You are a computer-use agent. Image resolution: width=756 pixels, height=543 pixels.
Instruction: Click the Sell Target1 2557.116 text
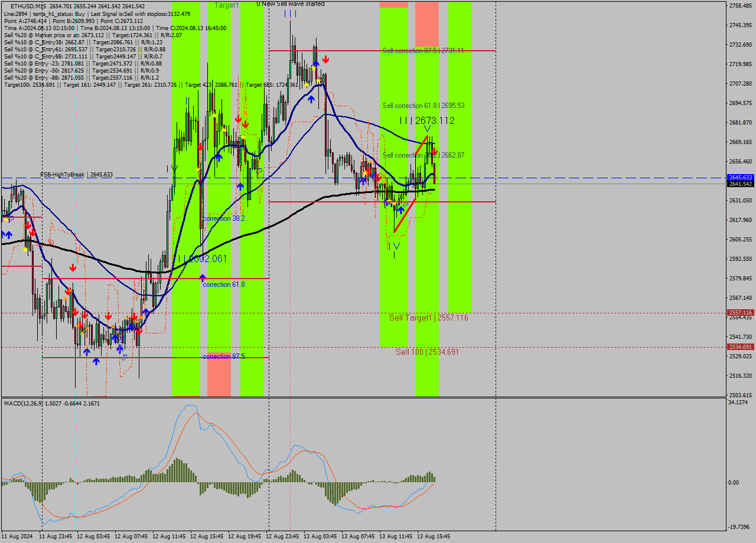point(427,318)
